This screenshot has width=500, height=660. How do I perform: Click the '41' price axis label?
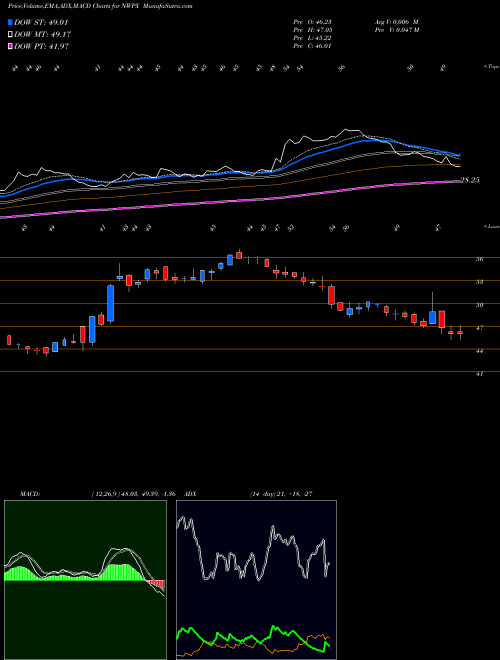[x=479, y=373]
